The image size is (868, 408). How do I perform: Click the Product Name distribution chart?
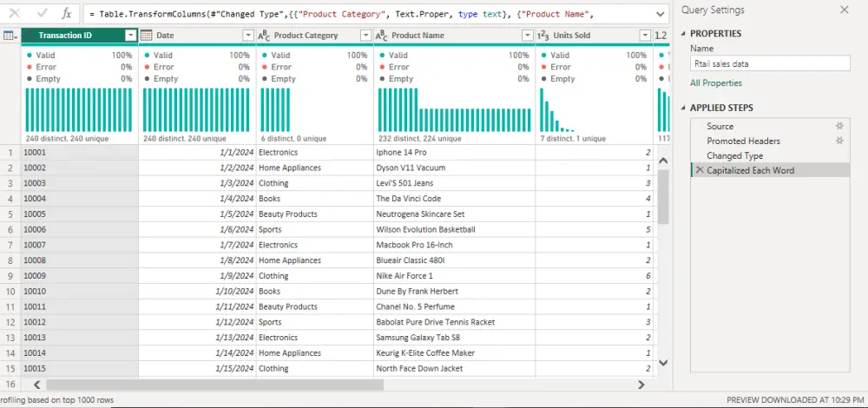pos(455,109)
